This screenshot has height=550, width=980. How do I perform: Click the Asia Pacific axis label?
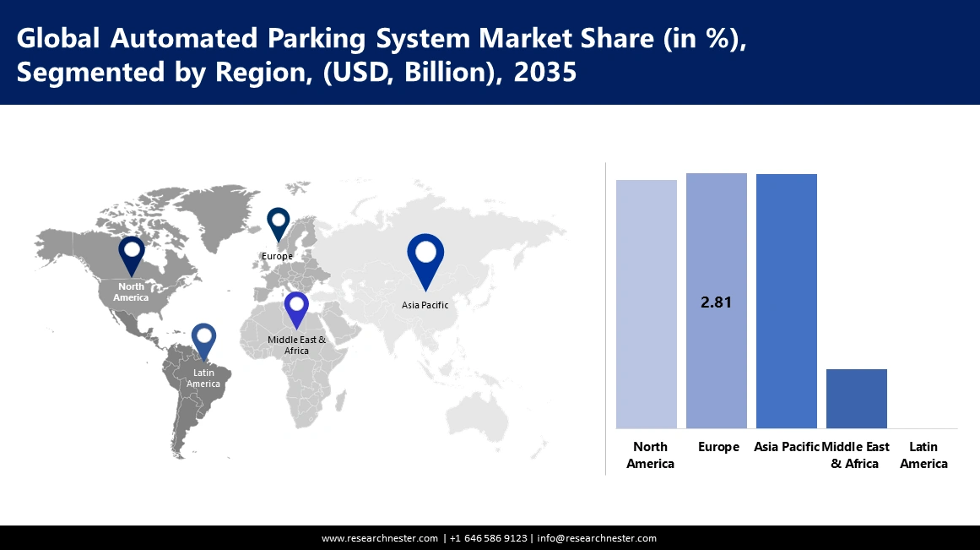(786, 447)
